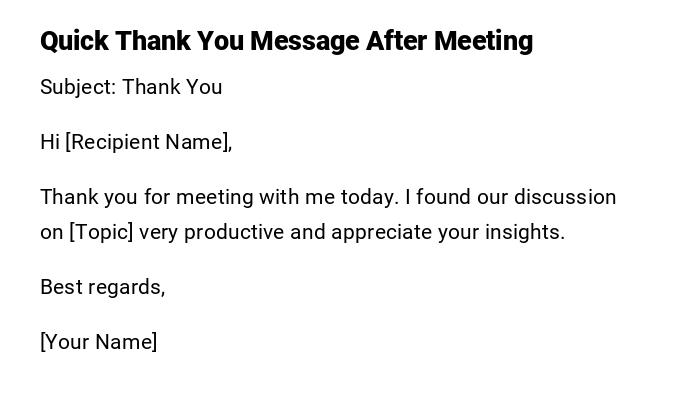Select the [Recipient Name] placeholder
Screen dimensions: 700x405
[x=148, y=143]
